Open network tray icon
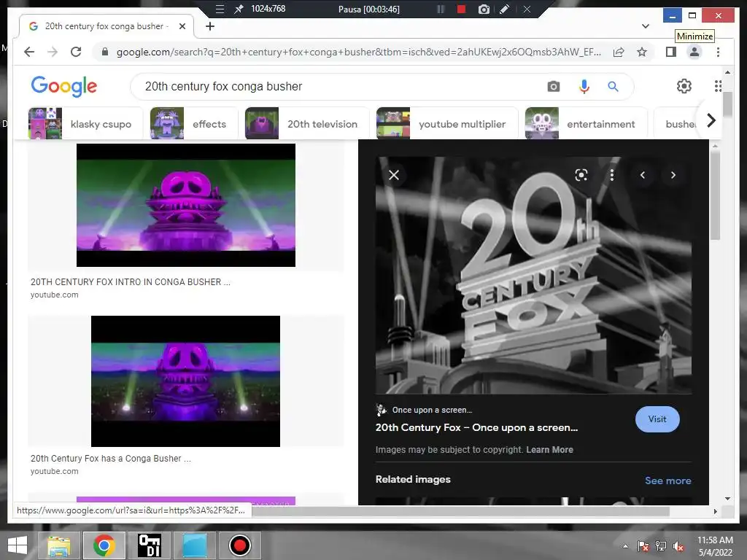The image size is (747, 560). tap(660, 546)
